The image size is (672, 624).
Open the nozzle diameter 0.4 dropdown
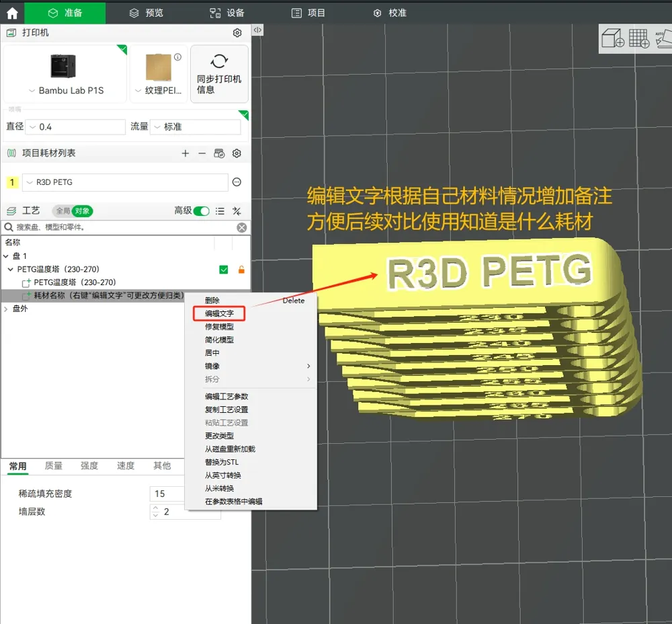coord(75,127)
